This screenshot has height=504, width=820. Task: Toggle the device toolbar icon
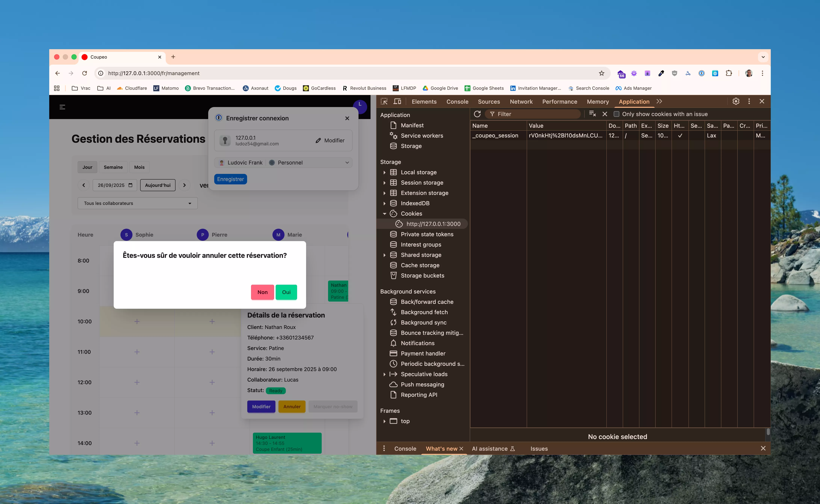point(397,101)
